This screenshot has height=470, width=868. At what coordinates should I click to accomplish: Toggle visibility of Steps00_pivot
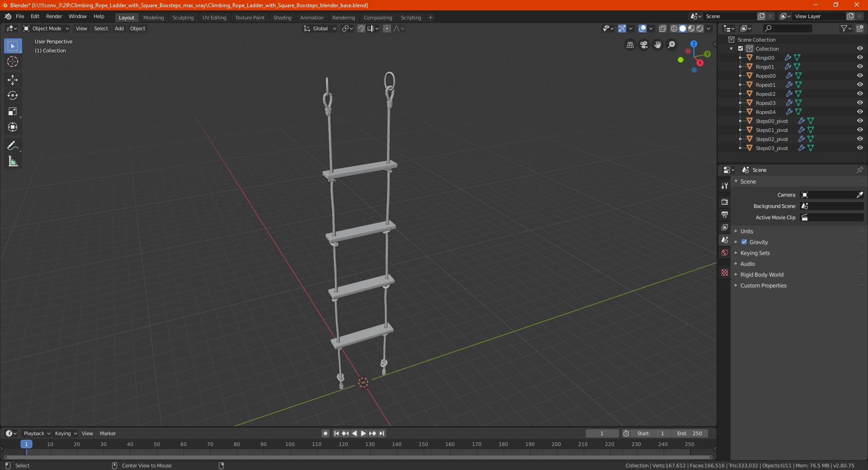pos(860,121)
